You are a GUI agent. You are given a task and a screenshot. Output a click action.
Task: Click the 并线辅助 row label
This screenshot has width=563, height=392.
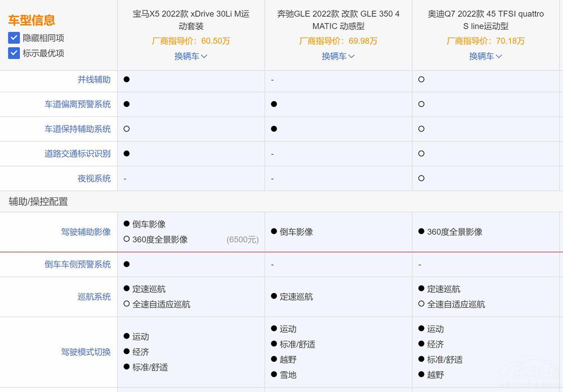click(94, 79)
